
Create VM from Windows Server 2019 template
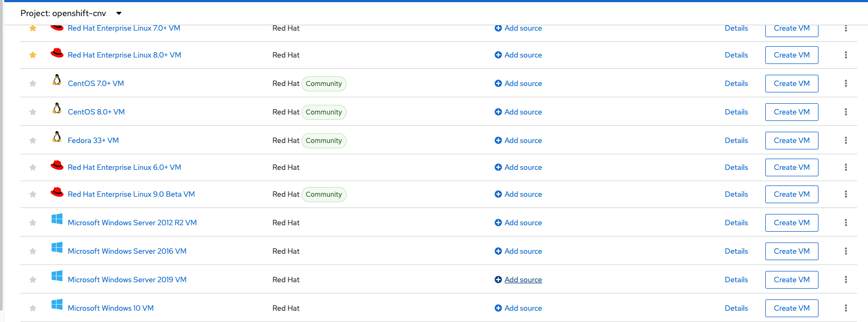click(x=792, y=280)
